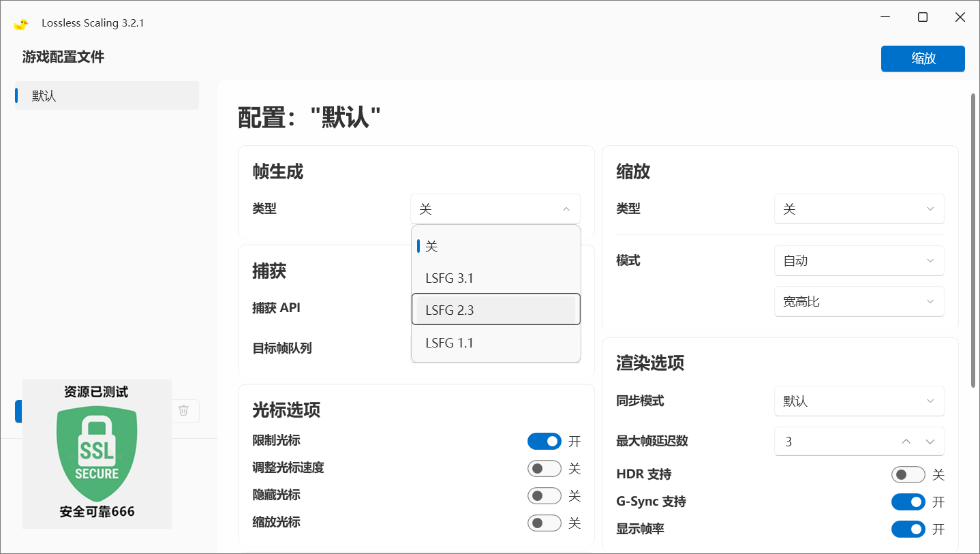Viewport: 980px width, 554px height.
Task: Click the blue 缩放 button
Action: coord(923,59)
